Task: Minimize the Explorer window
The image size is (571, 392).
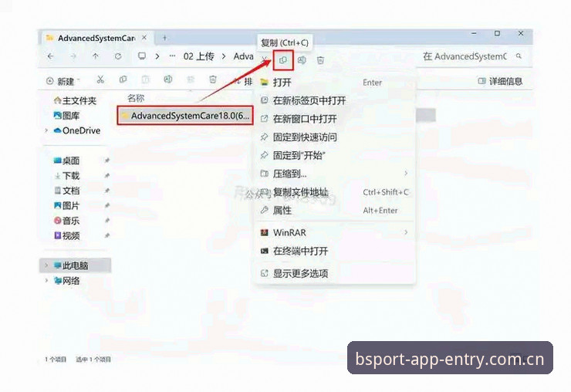Action: tap(474, 33)
